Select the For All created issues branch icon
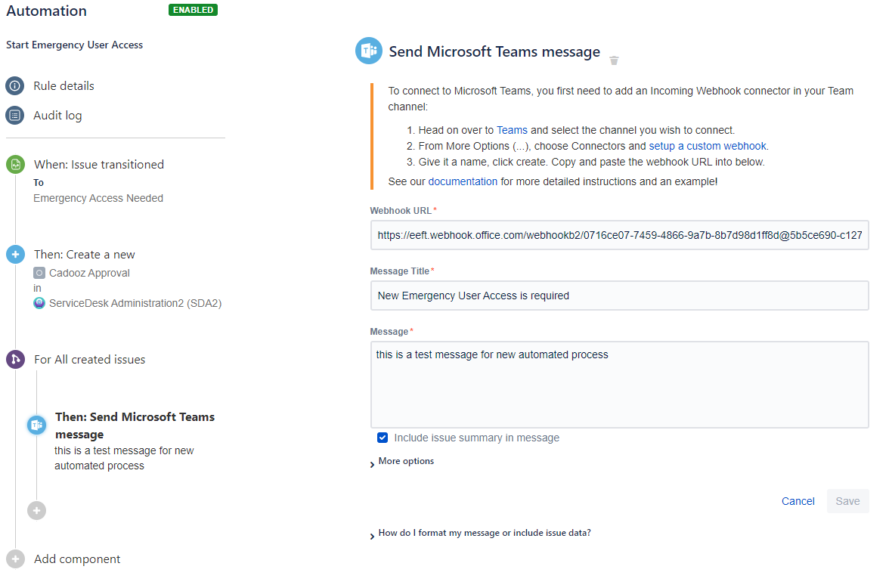The height and width of the screenshot is (588, 889). [x=15, y=359]
